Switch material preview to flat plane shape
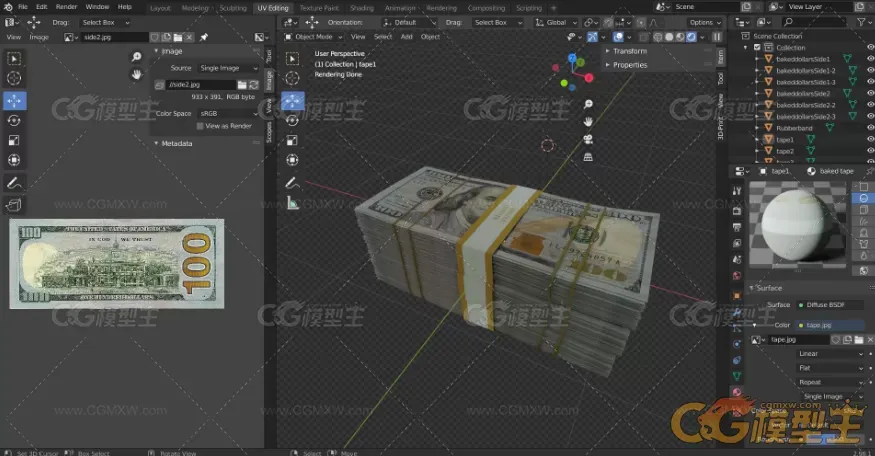This screenshot has width=875, height=456. pyautogui.click(x=864, y=186)
